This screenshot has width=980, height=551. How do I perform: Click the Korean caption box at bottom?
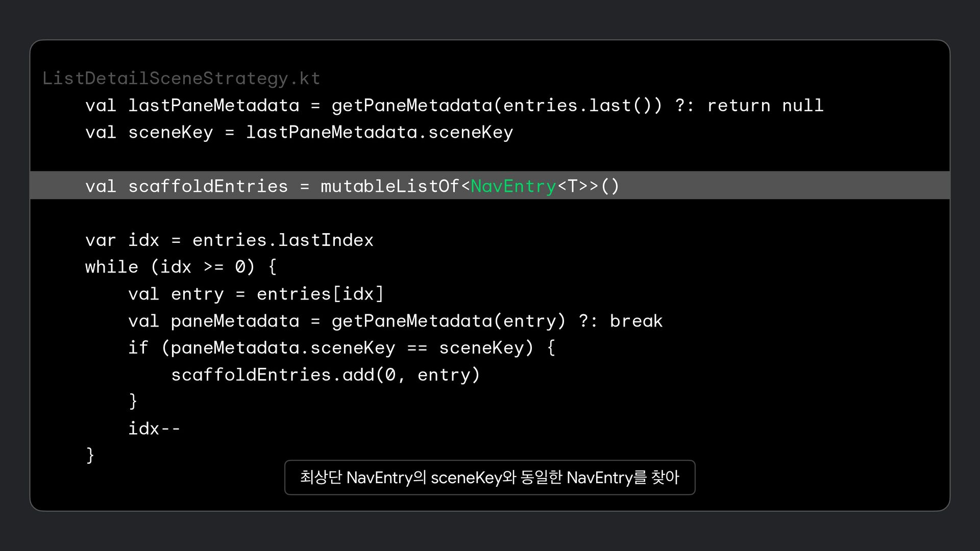[489, 478]
